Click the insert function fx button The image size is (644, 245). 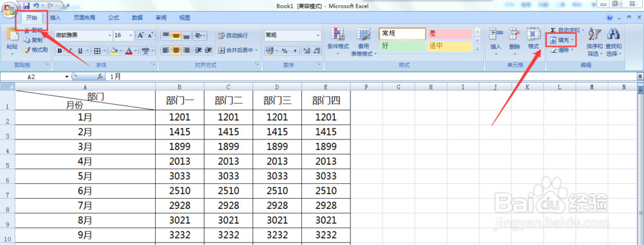[x=100, y=77]
